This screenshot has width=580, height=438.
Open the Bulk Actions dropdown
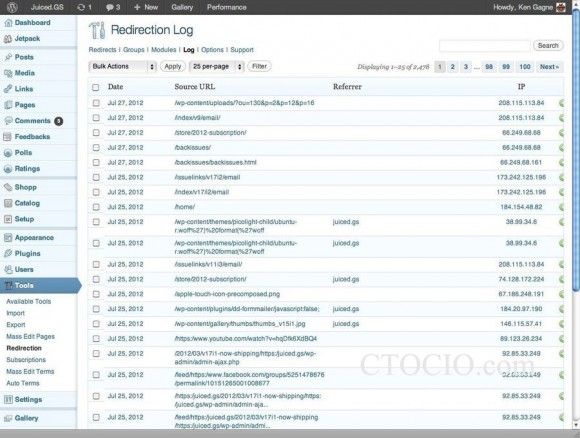point(122,67)
